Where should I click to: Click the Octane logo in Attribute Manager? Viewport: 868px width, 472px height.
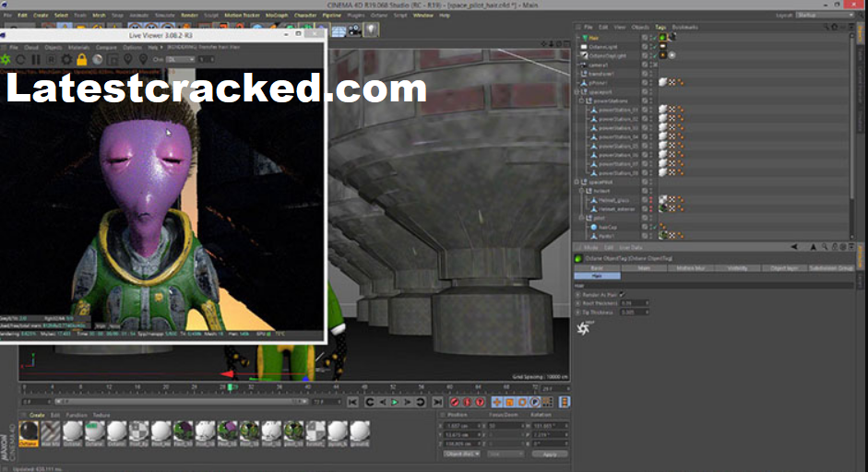click(583, 328)
